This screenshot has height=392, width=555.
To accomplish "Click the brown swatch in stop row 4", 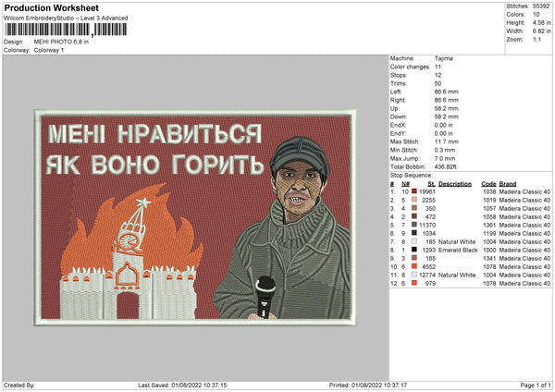I will click(414, 216).
